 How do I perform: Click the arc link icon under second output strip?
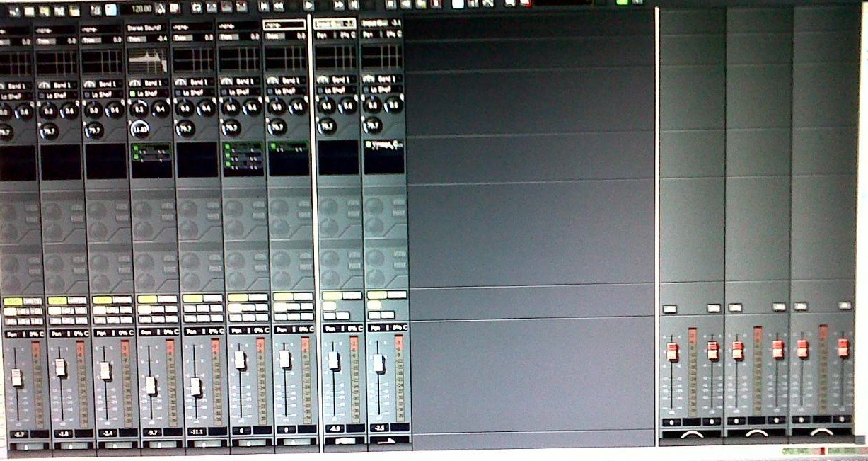tap(756, 433)
